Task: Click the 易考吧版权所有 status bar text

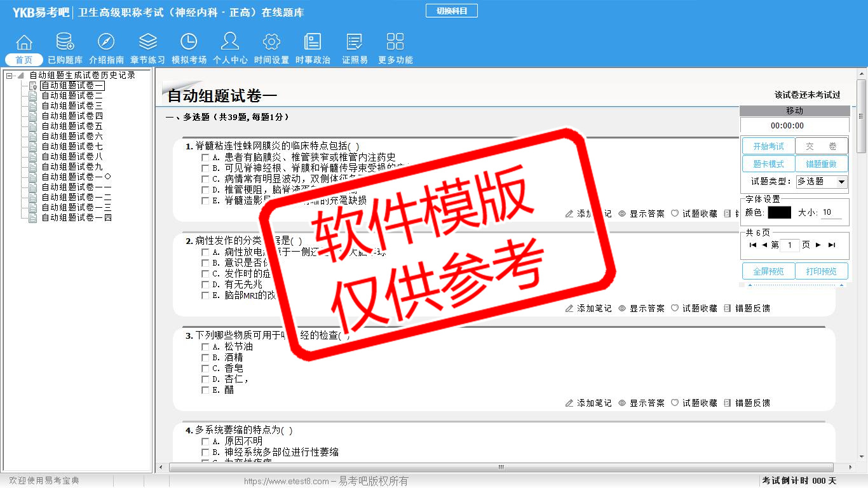Action: pos(374,481)
